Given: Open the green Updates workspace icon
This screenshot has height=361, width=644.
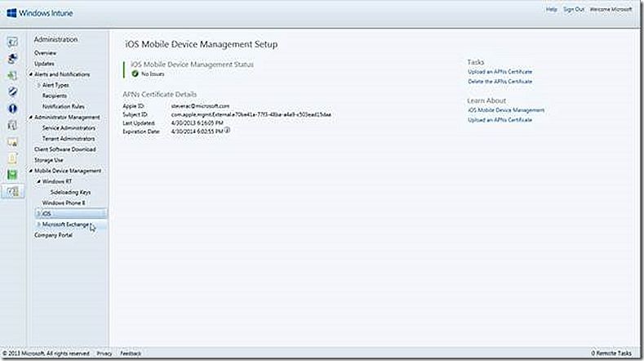Looking at the screenshot, I should point(13,75).
